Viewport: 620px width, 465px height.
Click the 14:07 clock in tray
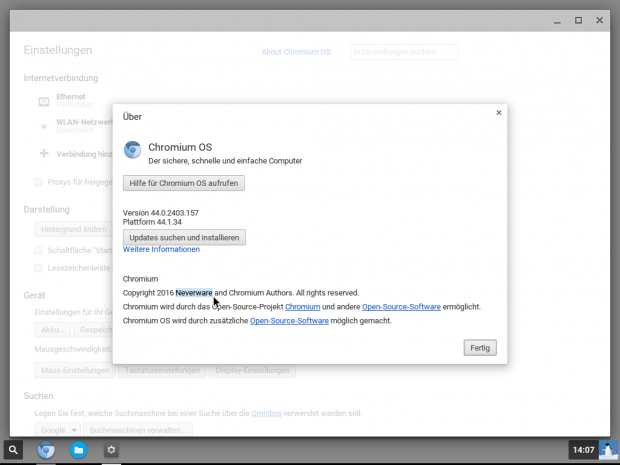coord(583,450)
